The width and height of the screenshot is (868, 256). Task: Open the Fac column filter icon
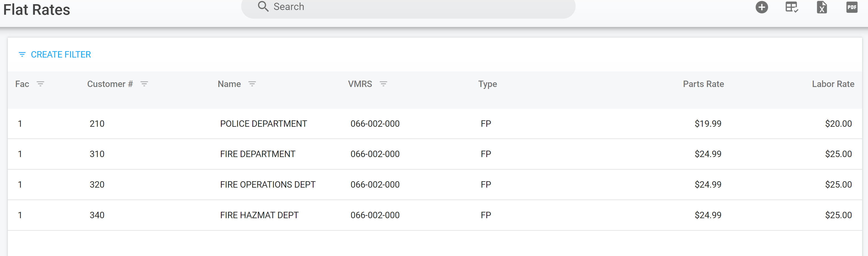40,84
